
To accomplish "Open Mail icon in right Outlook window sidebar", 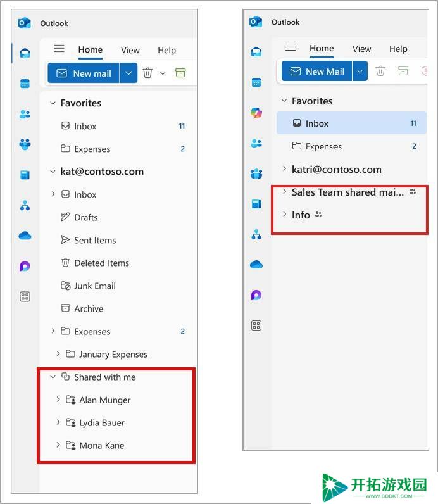I will click(256, 52).
